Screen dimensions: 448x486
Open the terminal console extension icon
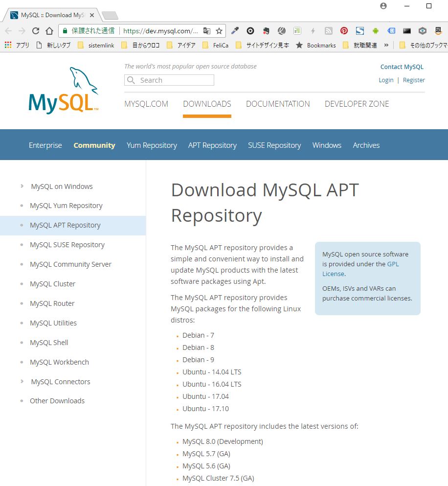(x=407, y=31)
